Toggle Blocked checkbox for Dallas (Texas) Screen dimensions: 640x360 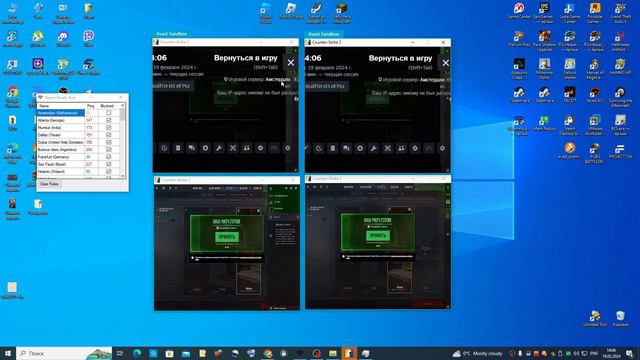tap(109, 135)
